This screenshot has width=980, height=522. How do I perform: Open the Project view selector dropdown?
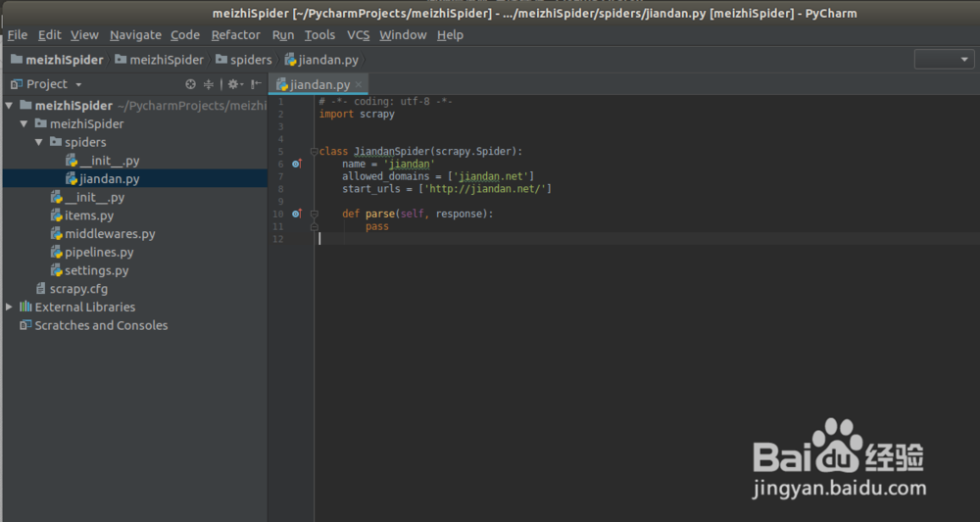tap(78, 84)
